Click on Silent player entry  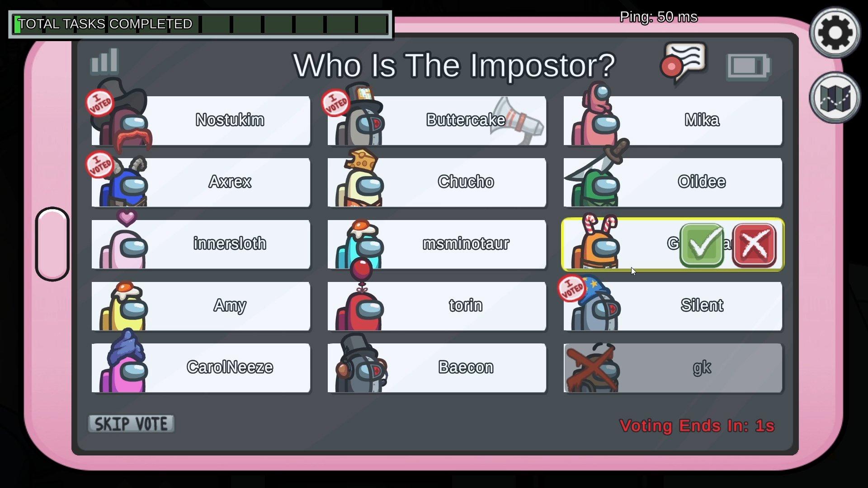(x=672, y=305)
